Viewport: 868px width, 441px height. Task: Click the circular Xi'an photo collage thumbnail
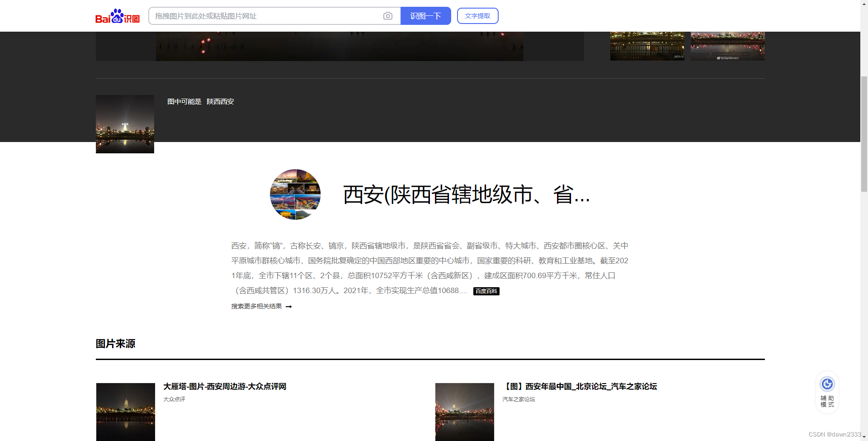[295, 194]
